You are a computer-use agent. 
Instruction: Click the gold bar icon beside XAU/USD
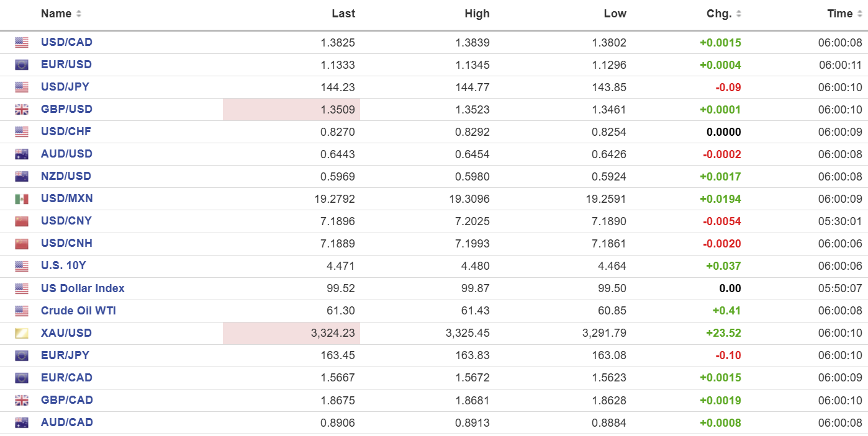[x=22, y=334]
